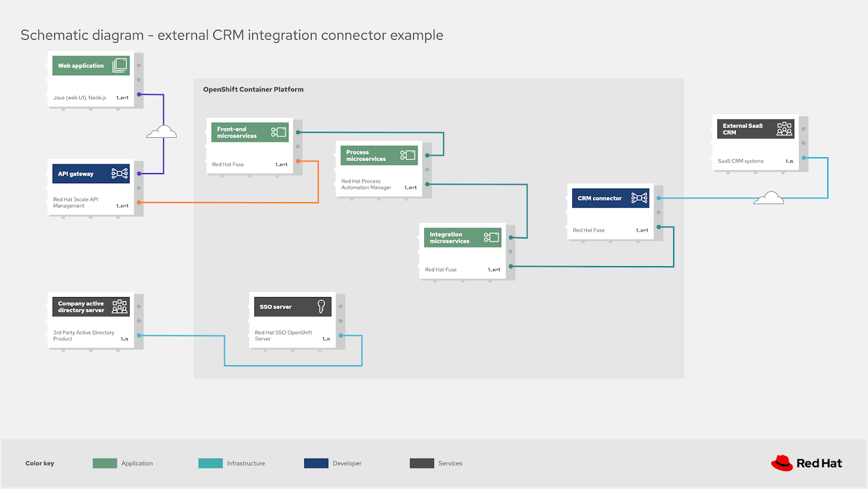Click the module icon on Process microservices
Image resolution: width=868 pixels, height=489 pixels.
(x=406, y=155)
